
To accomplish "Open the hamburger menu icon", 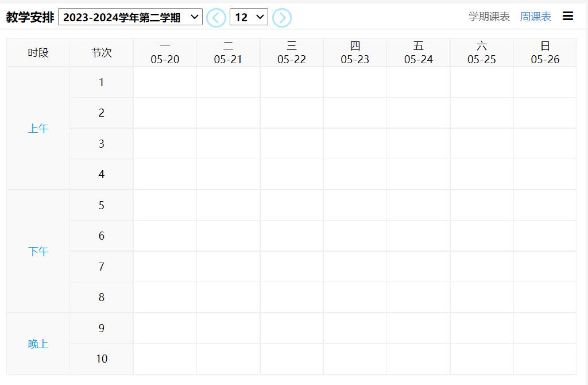I will pos(568,16).
